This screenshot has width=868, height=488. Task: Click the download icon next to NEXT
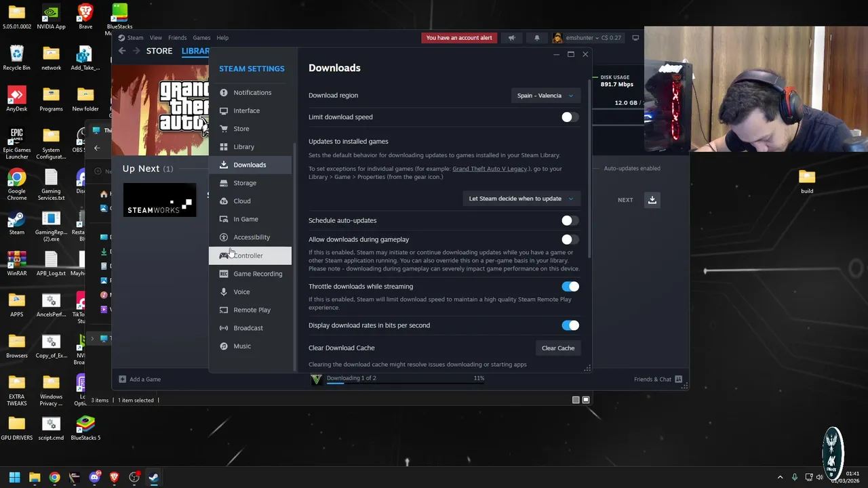click(x=652, y=200)
